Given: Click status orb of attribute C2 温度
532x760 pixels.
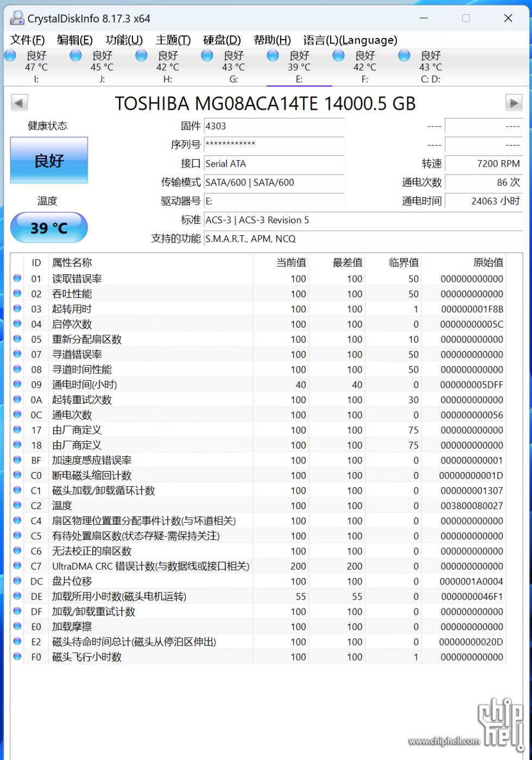Looking at the screenshot, I should (17, 505).
